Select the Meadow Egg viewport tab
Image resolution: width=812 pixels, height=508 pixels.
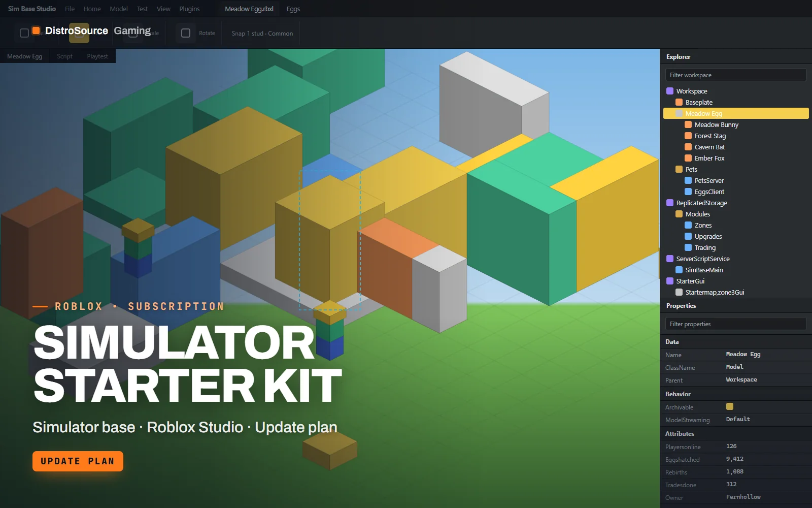tap(25, 56)
